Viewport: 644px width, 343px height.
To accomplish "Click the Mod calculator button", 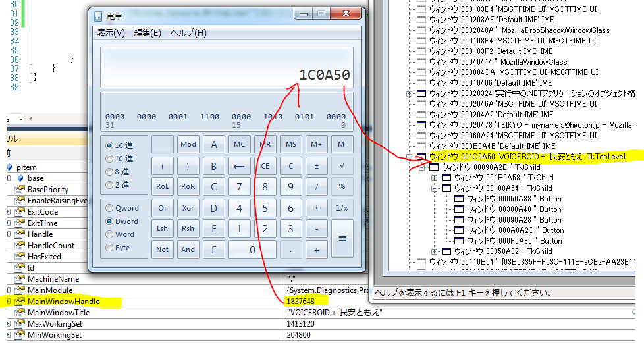I will 188,144.
